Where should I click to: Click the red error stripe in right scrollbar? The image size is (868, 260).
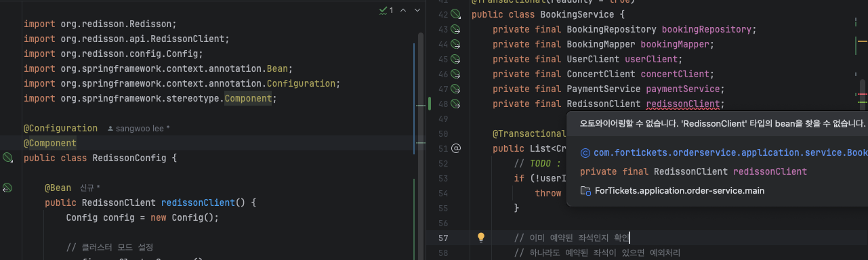[862, 94]
